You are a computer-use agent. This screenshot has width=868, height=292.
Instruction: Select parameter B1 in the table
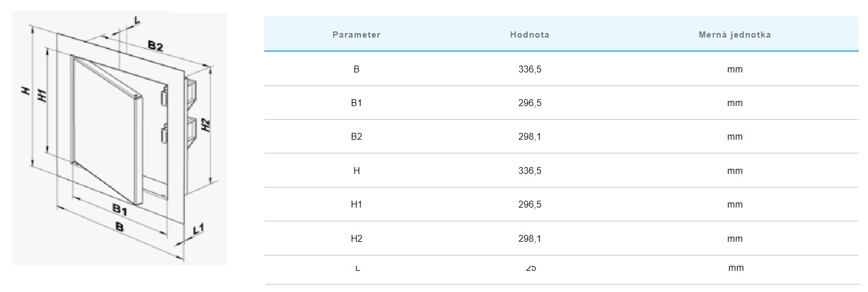356,103
